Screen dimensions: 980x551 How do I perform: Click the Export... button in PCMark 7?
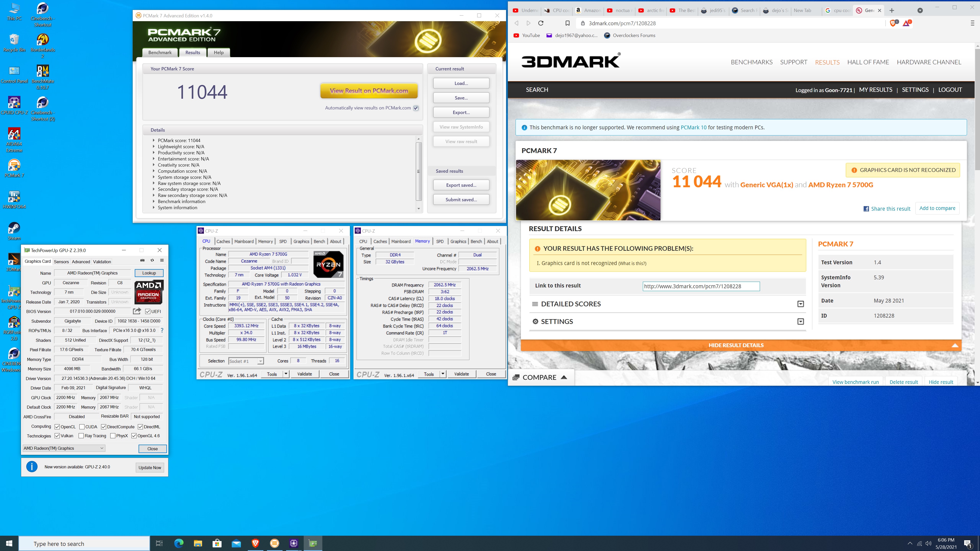[461, 112]
